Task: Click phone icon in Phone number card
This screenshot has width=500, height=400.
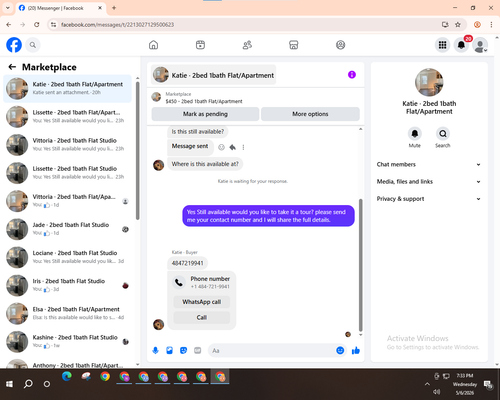Action: pyautogui.click(x=179, y=282)
